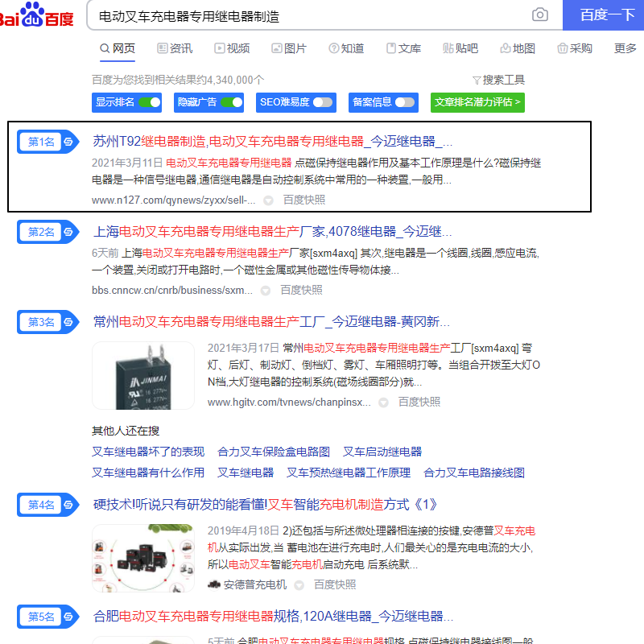Switch to the 视频 tab
Image resolution: width=644 pixels, height=644 pixels.
pyautogui.click(x=232, y=48)
